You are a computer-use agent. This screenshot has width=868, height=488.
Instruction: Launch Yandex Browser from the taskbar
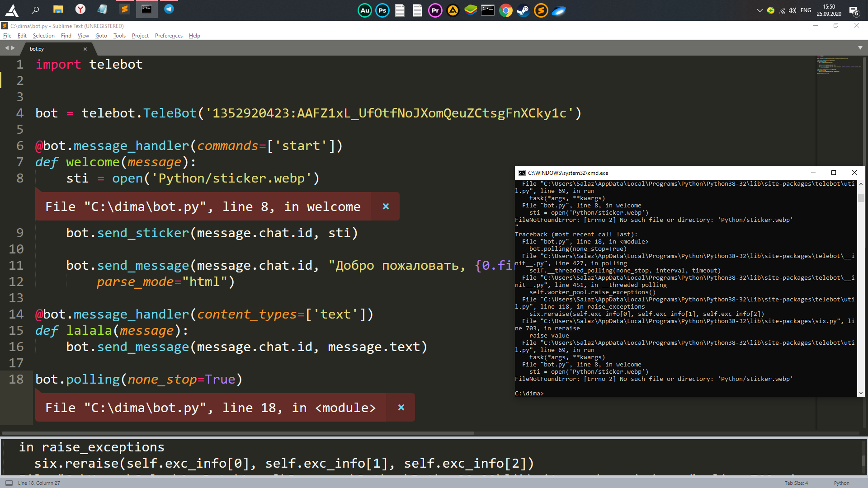pos(80,9)
